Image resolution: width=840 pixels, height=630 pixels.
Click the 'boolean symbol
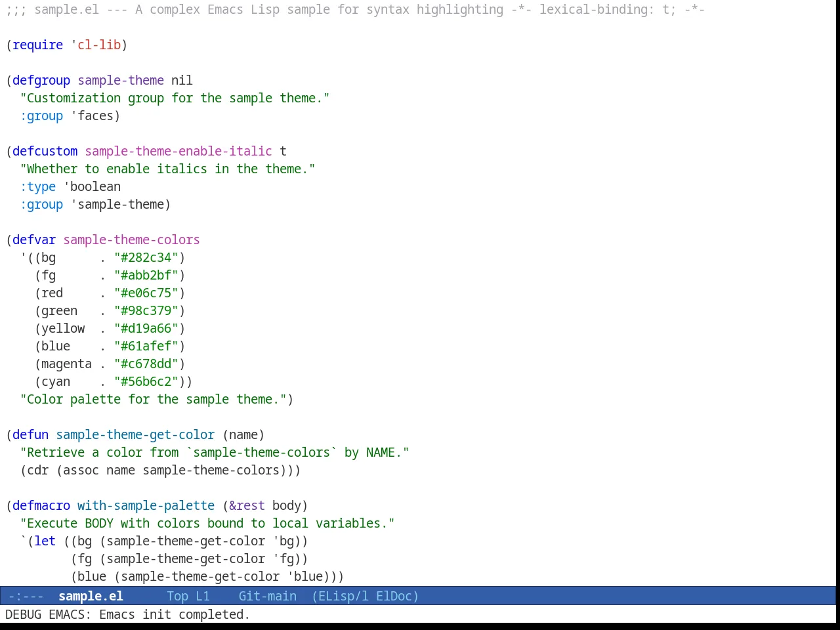tap(92, 186)
